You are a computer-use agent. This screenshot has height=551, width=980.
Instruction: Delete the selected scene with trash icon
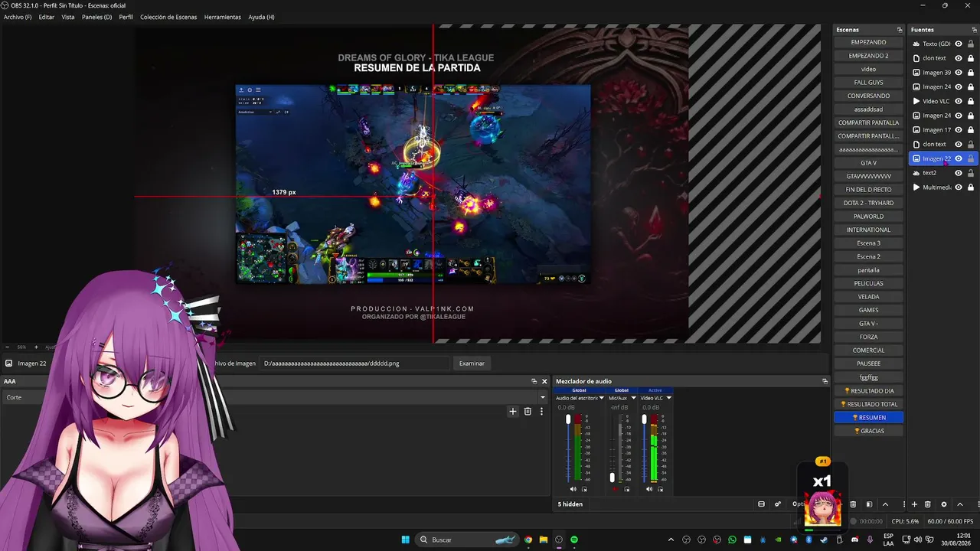coord(853,504)
